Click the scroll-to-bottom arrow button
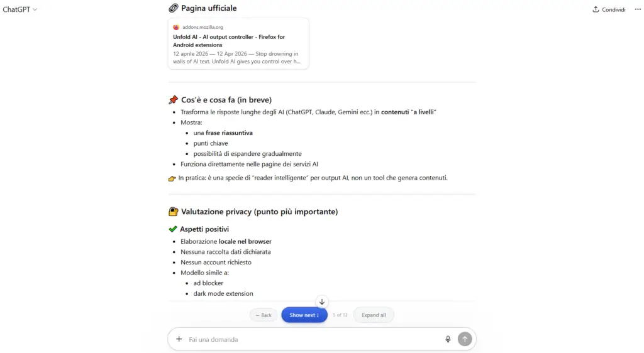Screen dimensions: 644x353 (x=321, y=301)
